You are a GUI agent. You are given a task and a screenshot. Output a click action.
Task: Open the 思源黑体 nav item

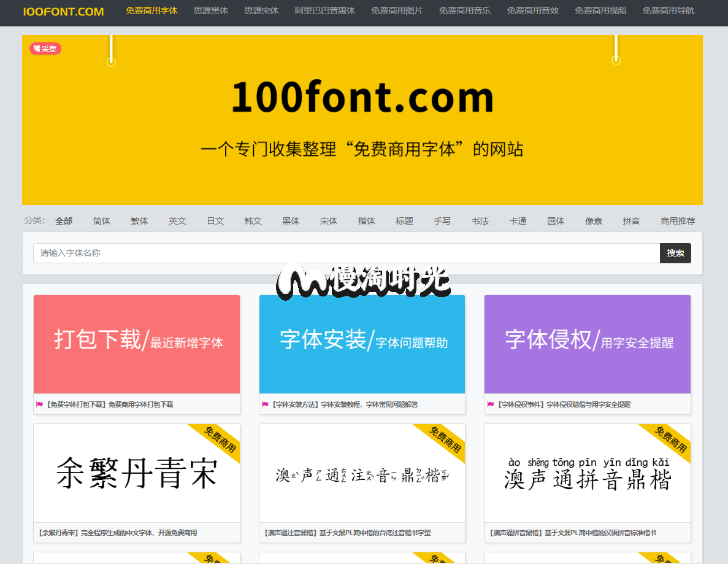pos(211,10)
